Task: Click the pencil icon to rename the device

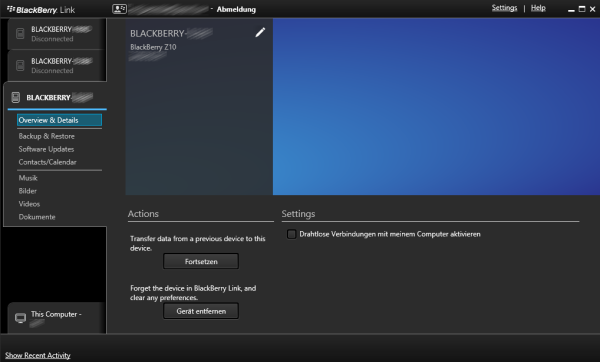Action: pos(260,33)
